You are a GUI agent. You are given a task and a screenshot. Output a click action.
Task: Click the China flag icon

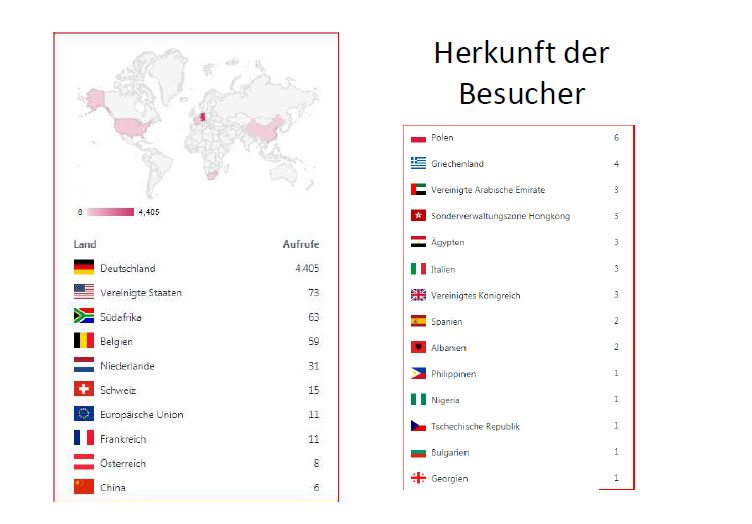pyautogui.click(x=84, y=486)
